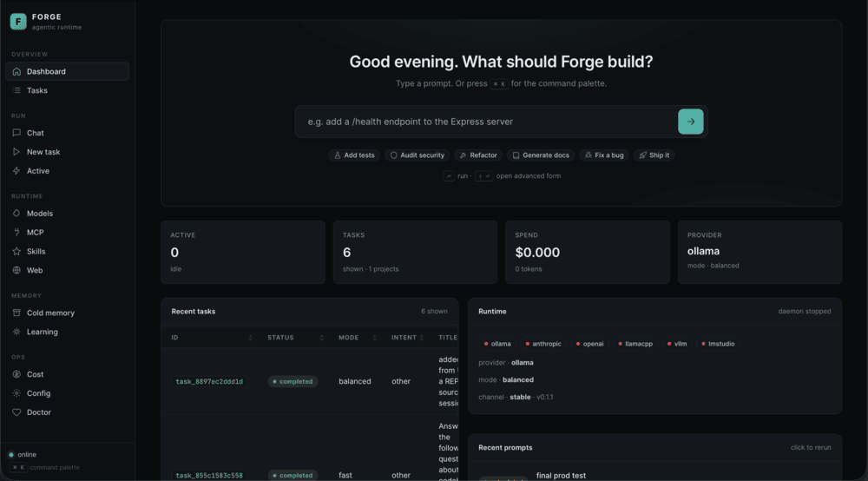
Task: Click the Cost coin icon
Action: coord(16,374)
